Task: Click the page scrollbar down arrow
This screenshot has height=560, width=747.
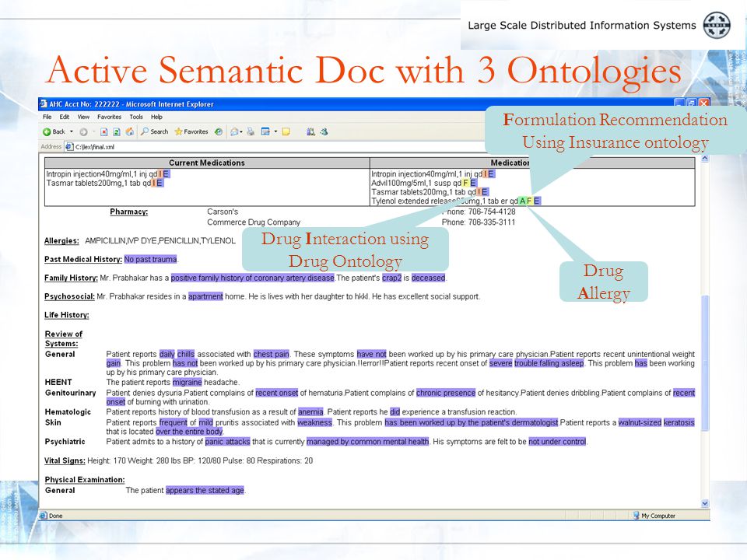Action: 705,503
